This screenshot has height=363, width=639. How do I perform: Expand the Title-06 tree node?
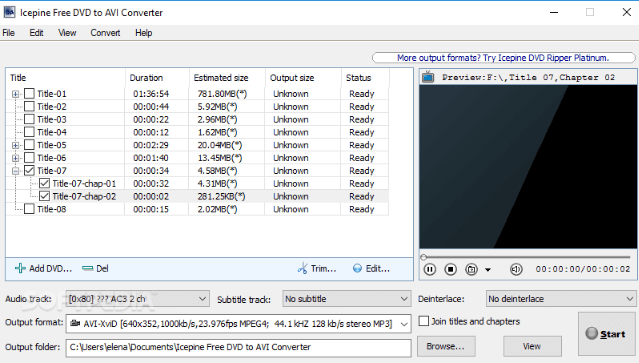(15, 158)
